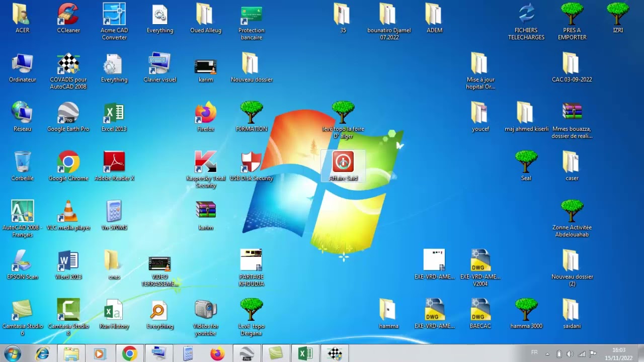The height and width of the screenshot is (362, 644).
Task: Launch the Google Earth Pro desktop shortcut
Action: click(68, 117)
